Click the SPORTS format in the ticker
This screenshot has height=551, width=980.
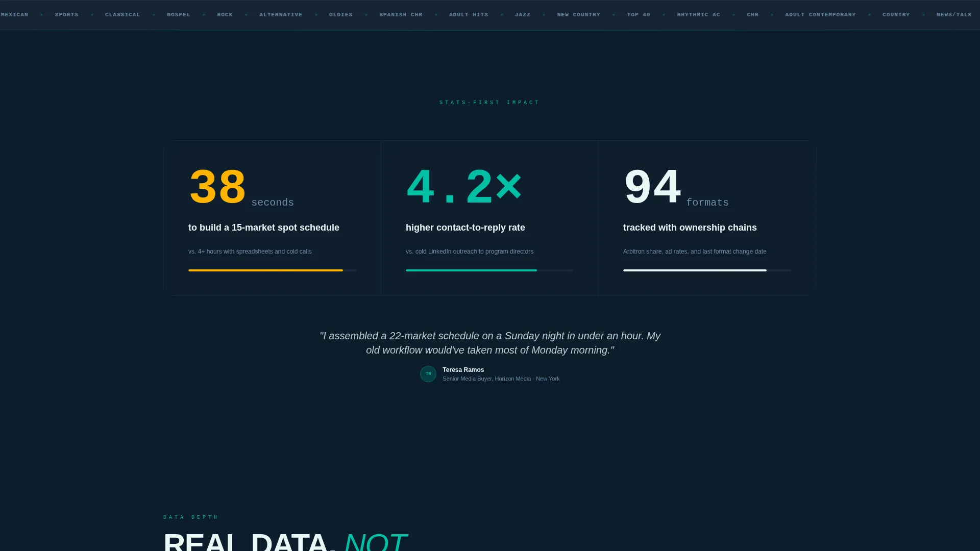[67, 15]
